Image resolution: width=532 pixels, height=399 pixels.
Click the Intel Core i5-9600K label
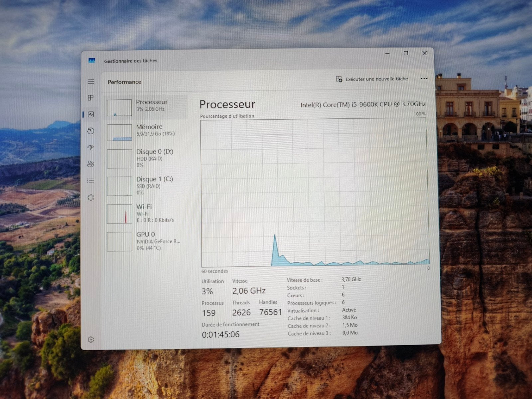(x=363, y=104)
